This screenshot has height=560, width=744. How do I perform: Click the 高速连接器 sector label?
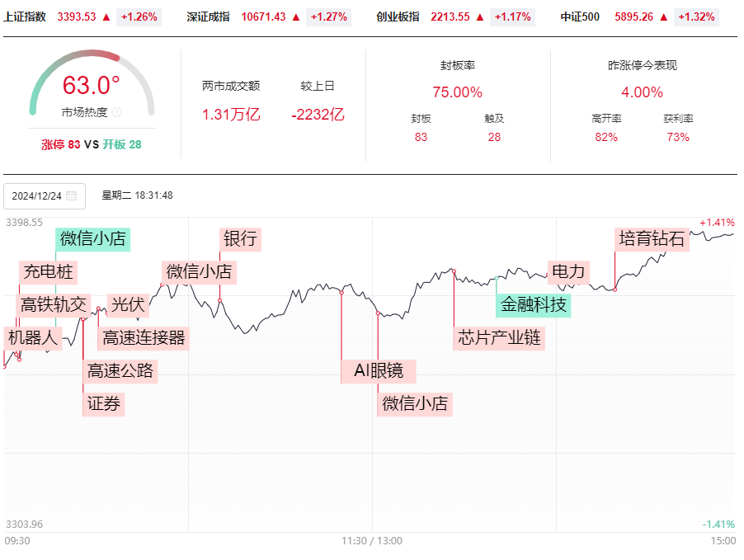[144, 338]
